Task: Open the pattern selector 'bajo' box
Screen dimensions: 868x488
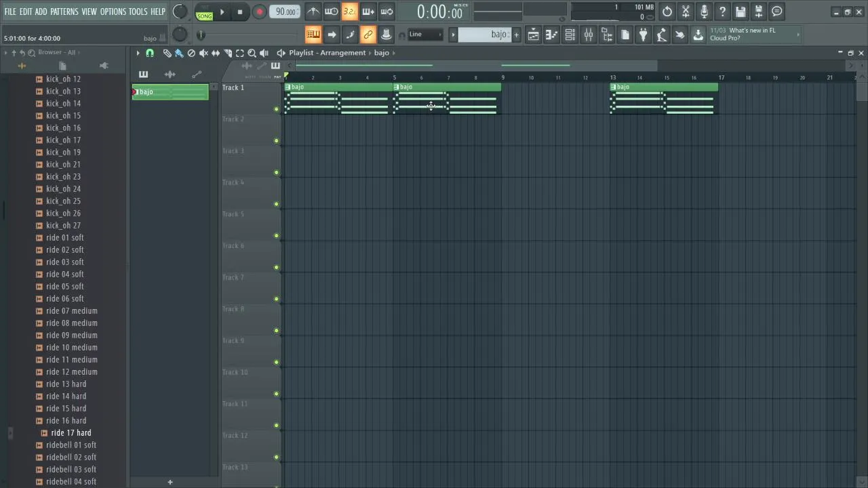Action: click(x=484, y=35)
